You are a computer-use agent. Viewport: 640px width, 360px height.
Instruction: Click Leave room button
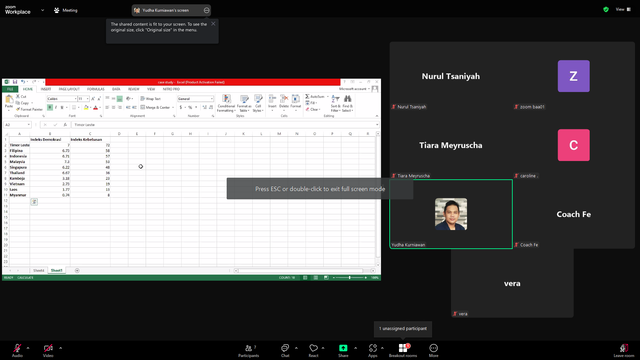click(624, 350)
